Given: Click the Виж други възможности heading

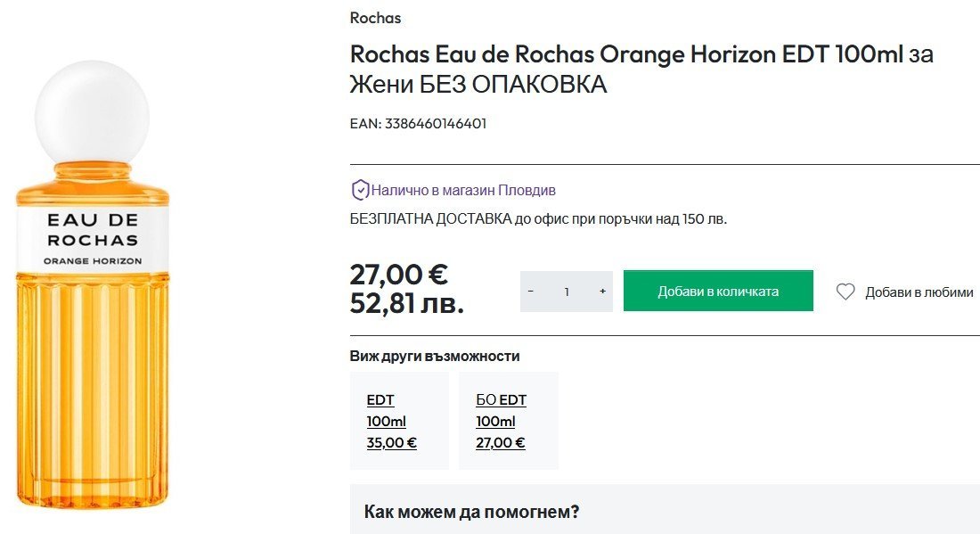Looking at the screenshot, I should [x=434, y=357].
